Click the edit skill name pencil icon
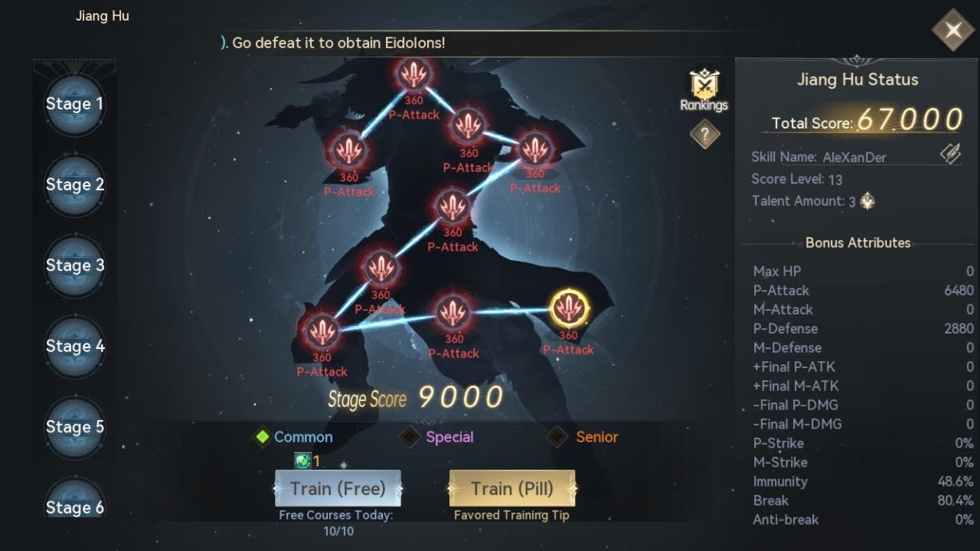980x551 pixels. 950,154
